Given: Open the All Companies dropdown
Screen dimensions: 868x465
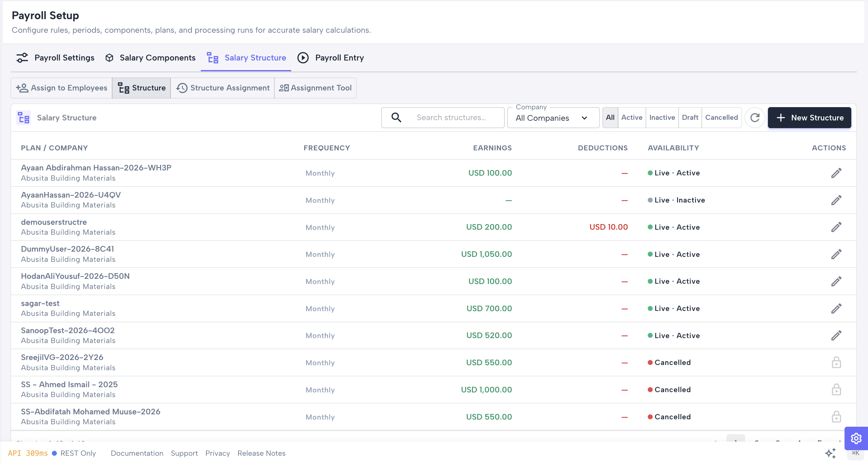Looking at the screenshot, I should click(x=553, y=118).
